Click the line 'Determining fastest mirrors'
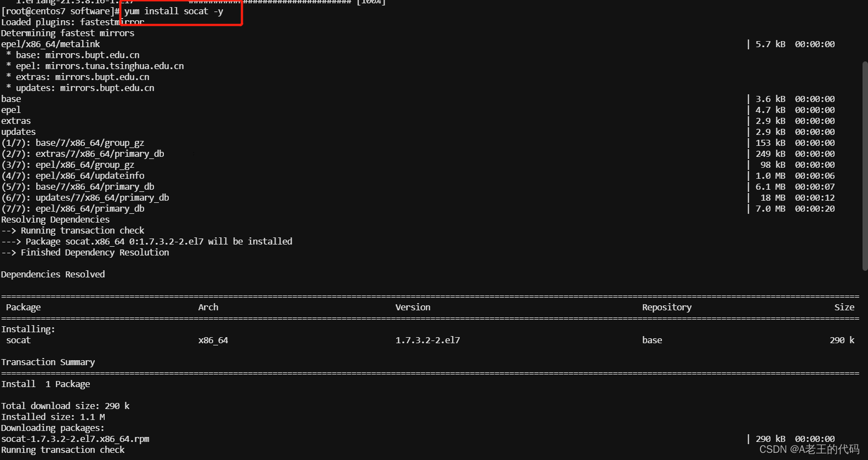The height and width of the screenshot is (460, 868). [67, 33]
